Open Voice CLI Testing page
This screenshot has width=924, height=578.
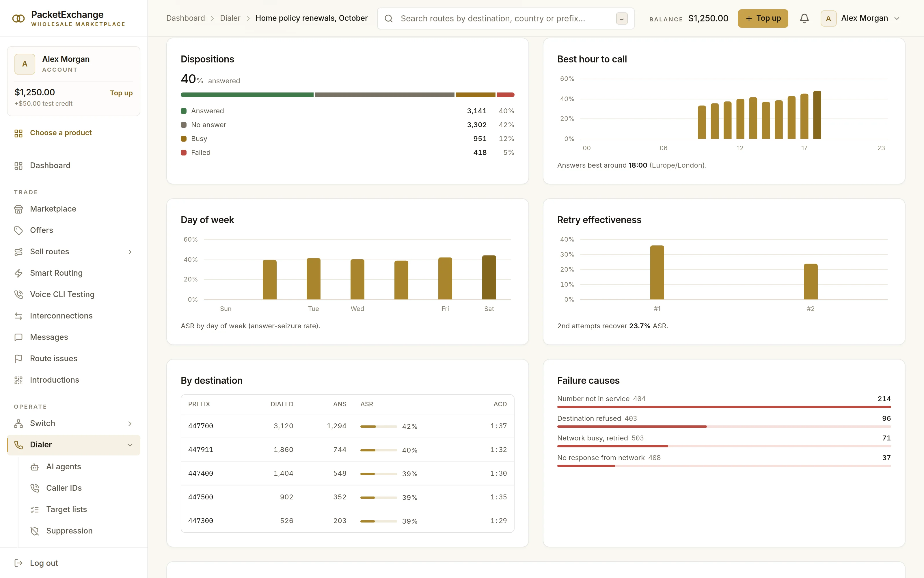[x=73, y=295]
